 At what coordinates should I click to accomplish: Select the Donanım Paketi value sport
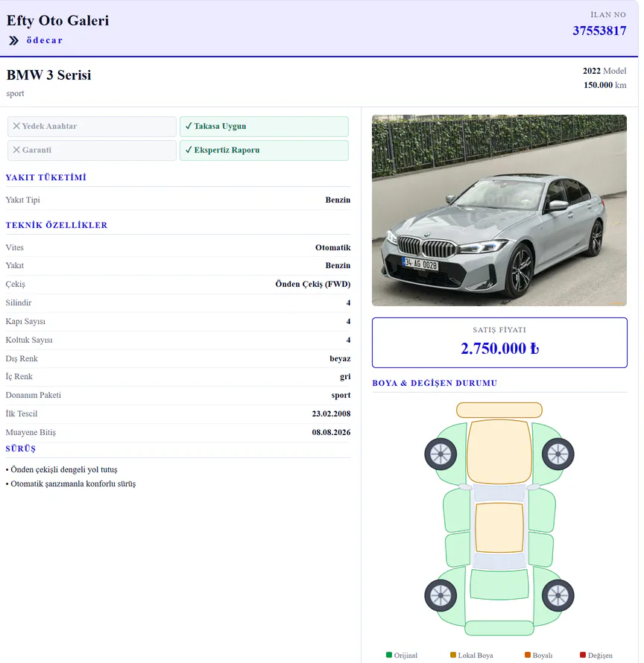click(341, 396)
